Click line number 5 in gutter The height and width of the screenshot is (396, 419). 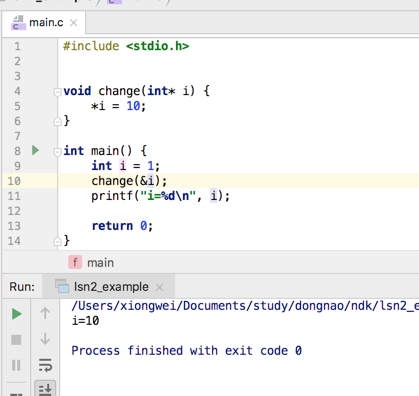point(17,106)
